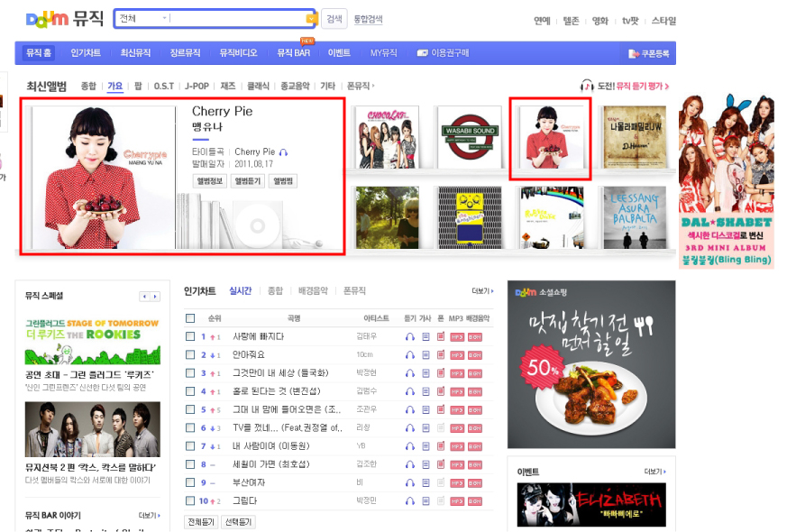The image size is (787, 532).
Task: View lyrics icon for 홀로 된다는 것
Action: (426, 391)
